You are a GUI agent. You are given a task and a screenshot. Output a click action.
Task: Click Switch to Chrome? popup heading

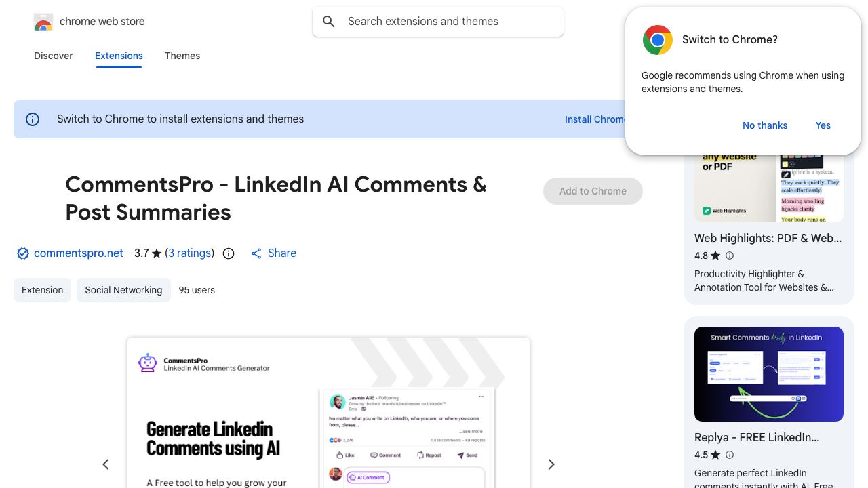pos(730,40)
